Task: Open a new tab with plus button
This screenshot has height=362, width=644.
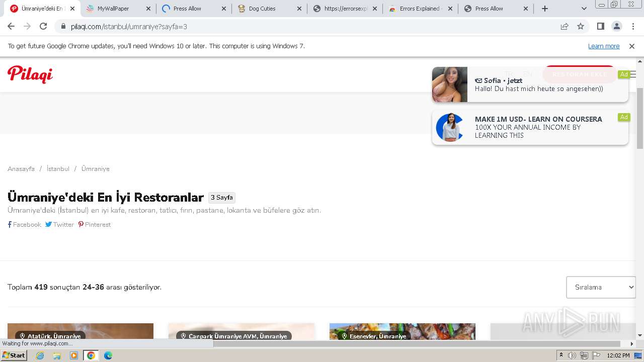Action: click(544, 9)
